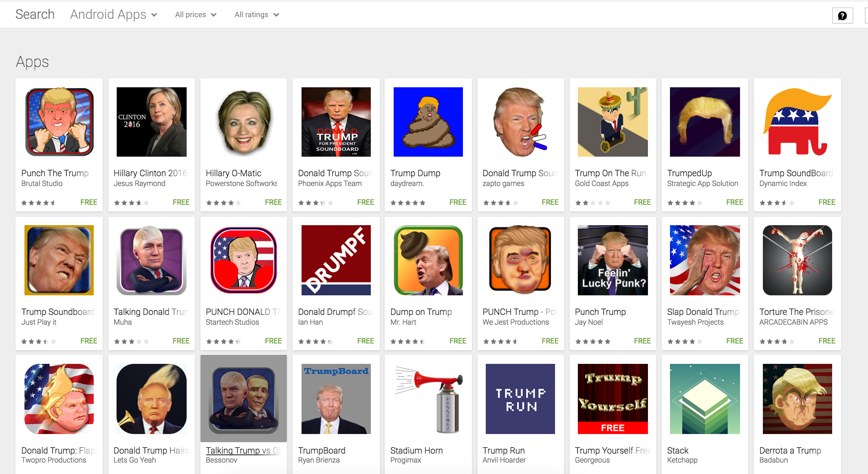This screenshot has width=868, height=474.
Task: Open Trump Run app icon
Action: pyautogui.click(x=520, y=399)
